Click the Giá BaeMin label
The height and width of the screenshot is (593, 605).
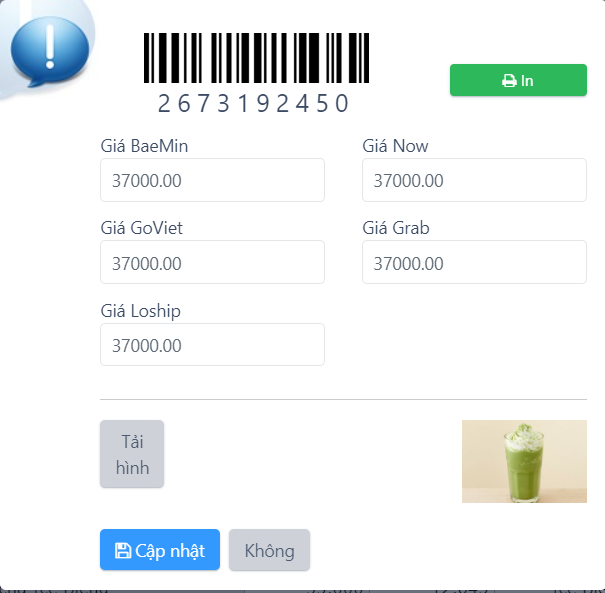[x=144, y=146]
